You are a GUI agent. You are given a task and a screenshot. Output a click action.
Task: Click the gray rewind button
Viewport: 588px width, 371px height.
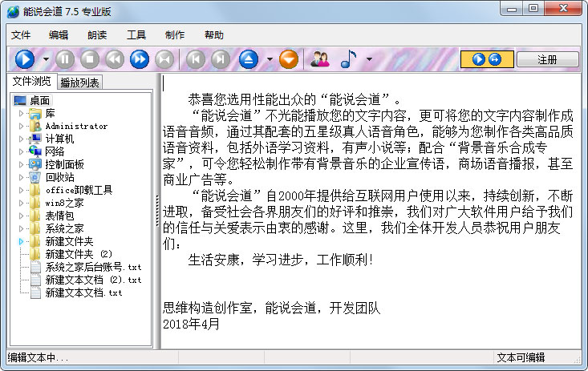[115, 59]
